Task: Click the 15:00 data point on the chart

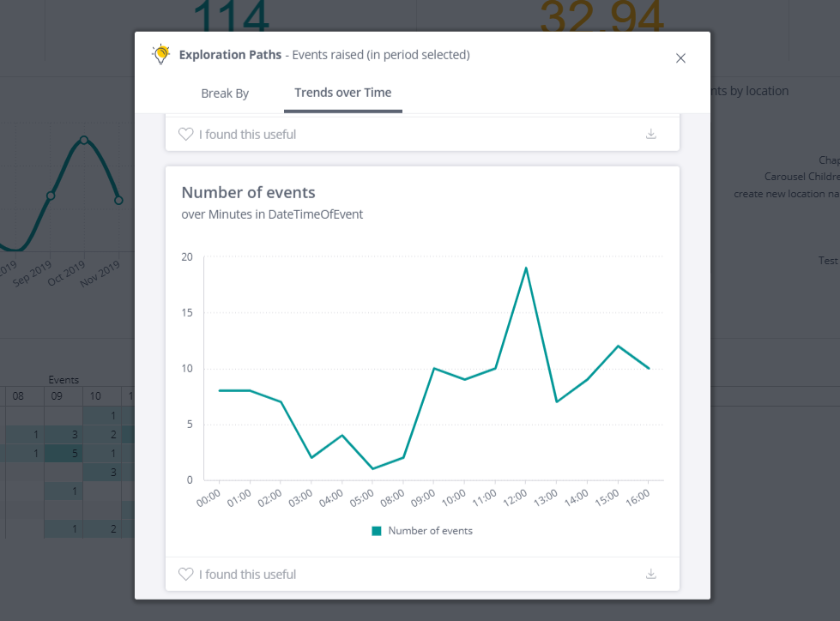Action: coord(619,346)
